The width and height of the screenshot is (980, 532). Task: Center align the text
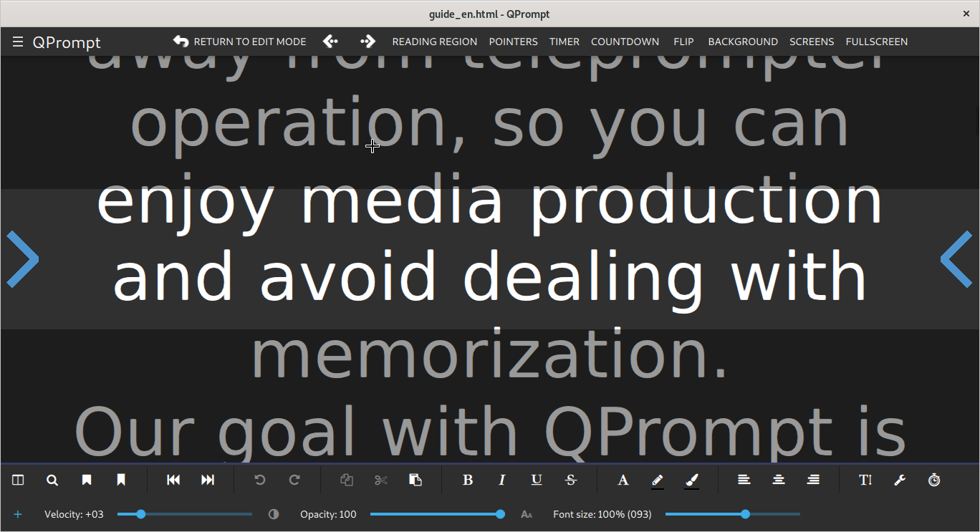coord(779,480)
